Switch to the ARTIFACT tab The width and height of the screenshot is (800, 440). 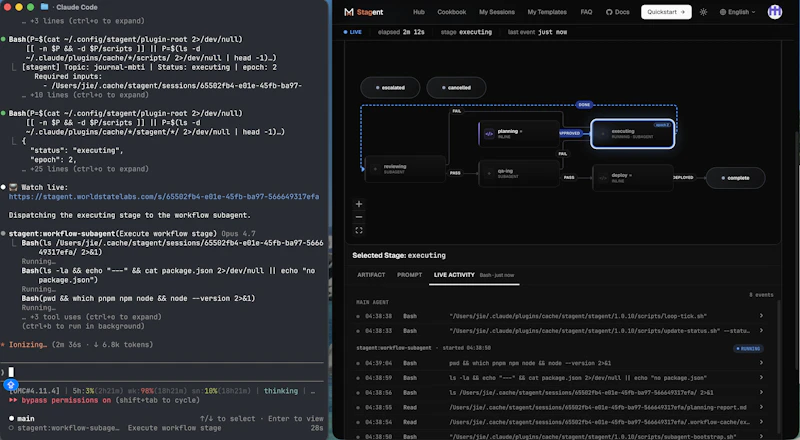pos(371,275)
